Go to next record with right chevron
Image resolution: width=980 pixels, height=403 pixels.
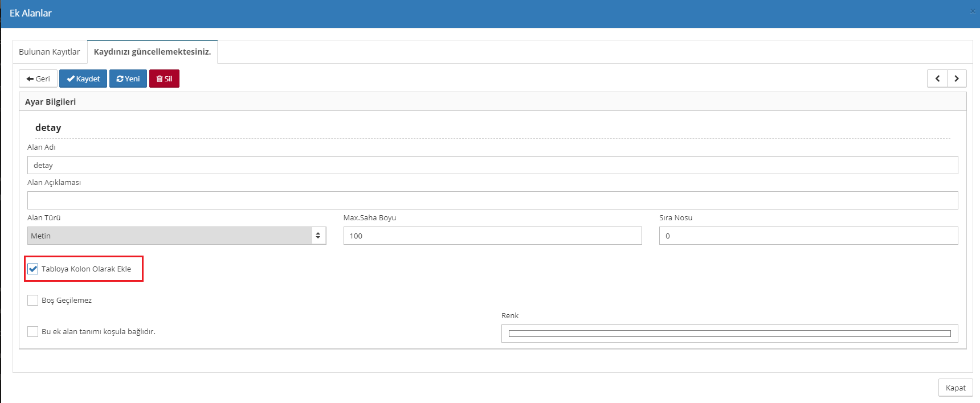pyautogui.click(x=957, y=79)
